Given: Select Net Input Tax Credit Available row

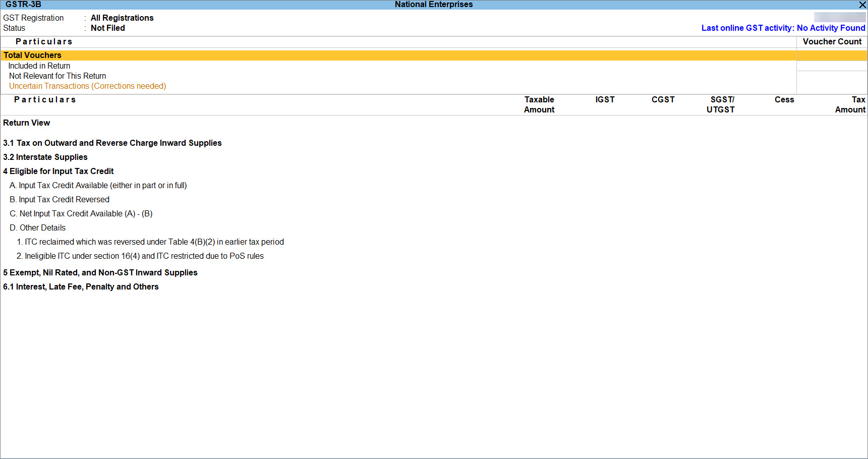Looking at the screenshot, I should click(x=81, y=213).
